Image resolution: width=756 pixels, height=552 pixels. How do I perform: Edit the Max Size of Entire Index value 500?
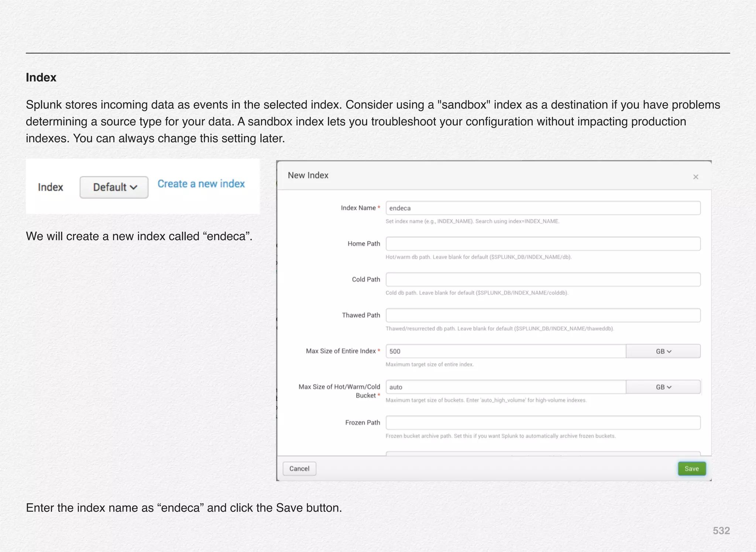click(x=506, y=351)
